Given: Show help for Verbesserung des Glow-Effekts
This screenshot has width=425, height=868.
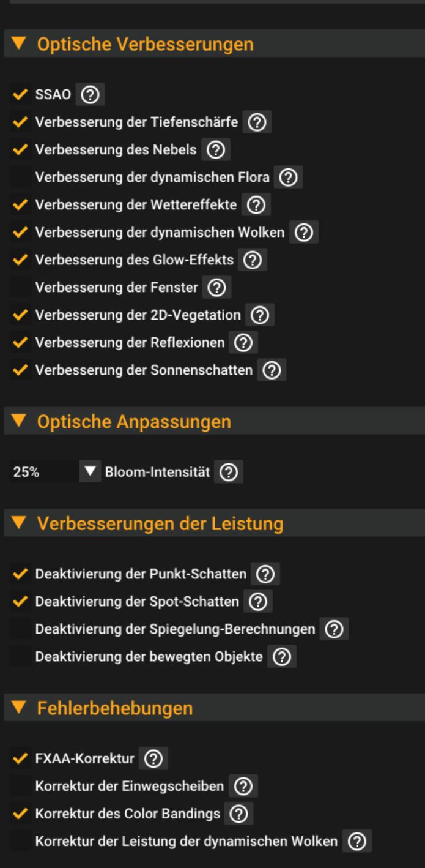Looking at the screenshot, I should 253,260.
